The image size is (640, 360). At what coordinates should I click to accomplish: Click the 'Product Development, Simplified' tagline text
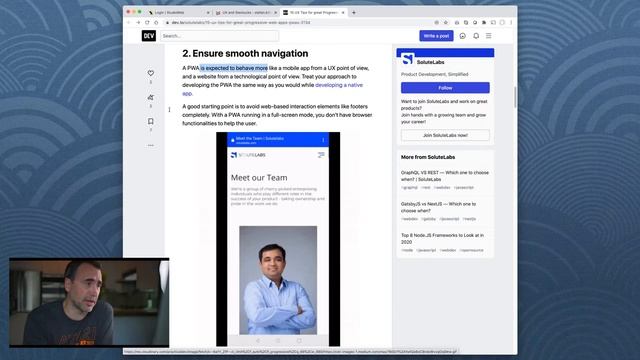[434, 74]
